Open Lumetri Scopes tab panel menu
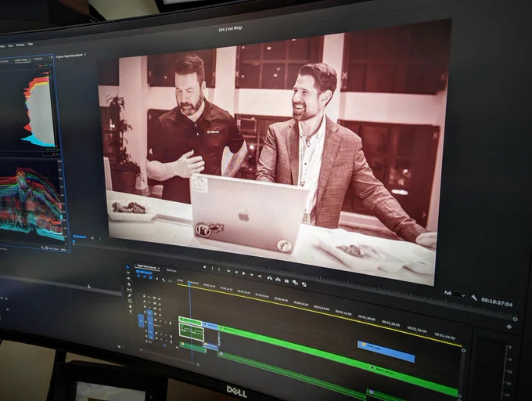The height and width of the screenshot is (401, 532). pos(30,60)
